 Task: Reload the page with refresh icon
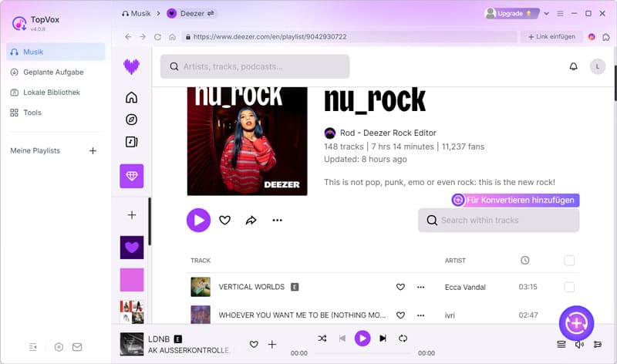pos(157,36)
